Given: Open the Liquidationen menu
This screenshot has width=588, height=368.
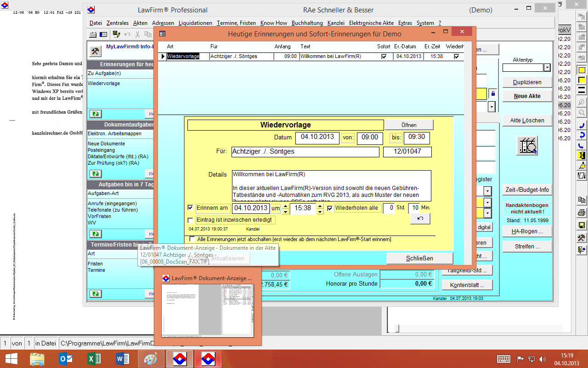Looking at the screenshot, I should coord(195,23).
